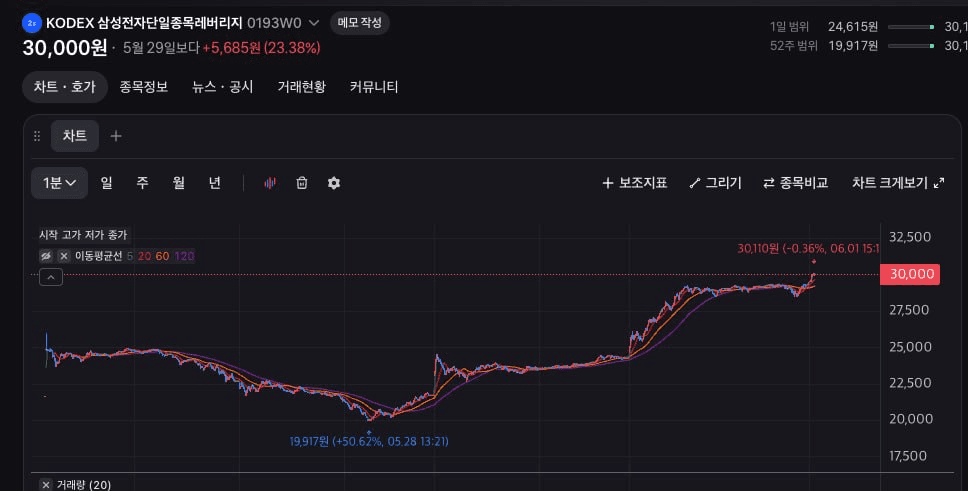This screenshot has height=491, width=968.
Task: Click the 20 moving average period
Action: 144,256
